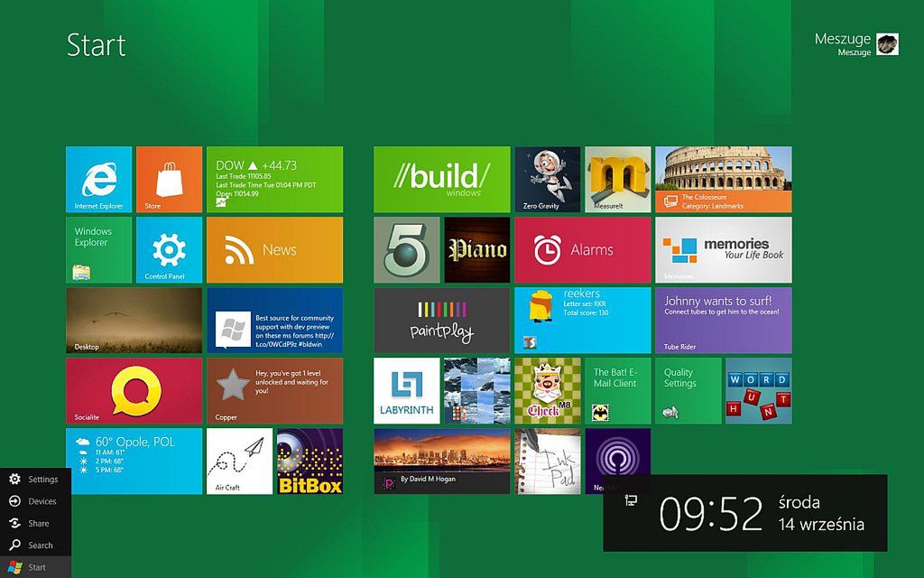The image size is (924, 578).
Task: Open the DOW stock tile
Action: (x=274, y=180)
